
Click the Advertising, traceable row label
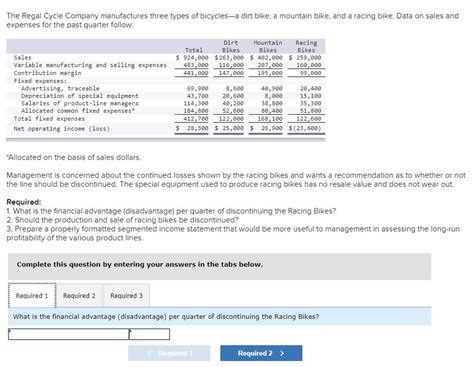60,88
